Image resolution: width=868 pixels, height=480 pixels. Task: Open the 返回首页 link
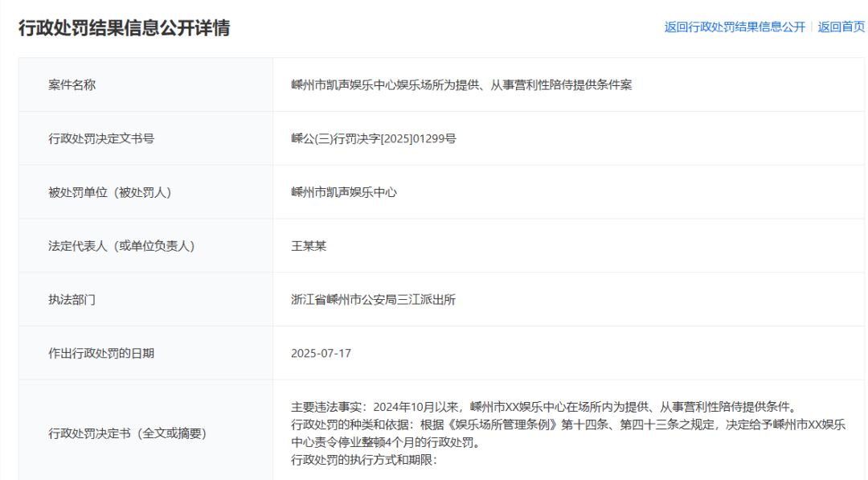click(x=841, y=27)
